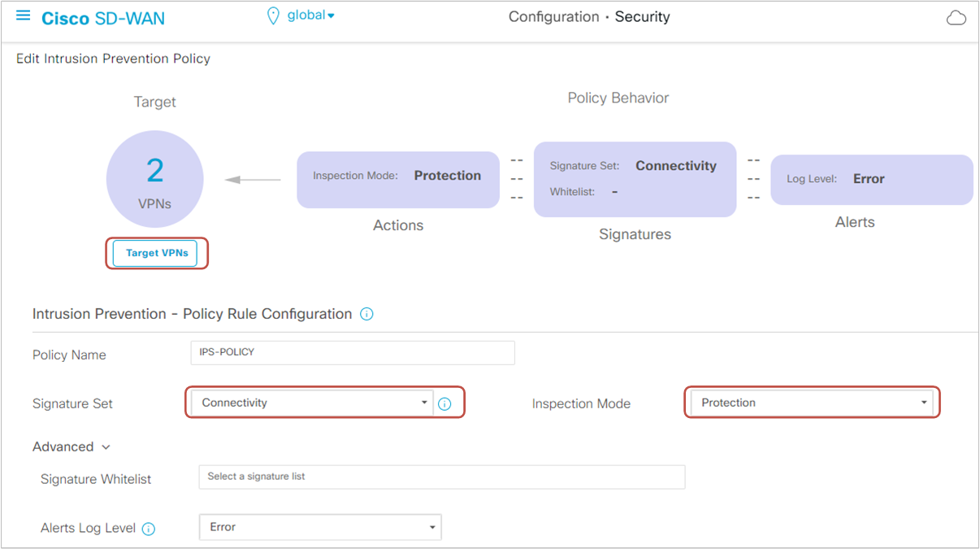This screenshot has width=980, height=549.
Task: Click the VPNs target circle showing 2
Action: (x=154, y=177)
